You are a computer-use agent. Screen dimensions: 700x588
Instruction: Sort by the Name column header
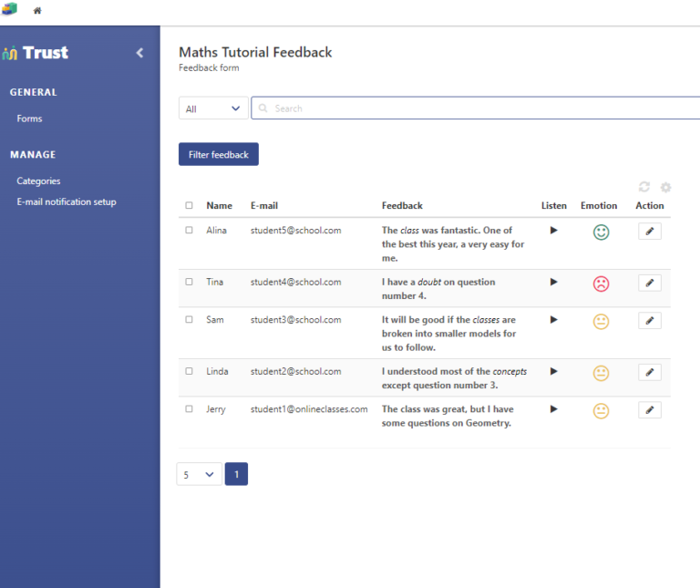[x=219, y=206]
